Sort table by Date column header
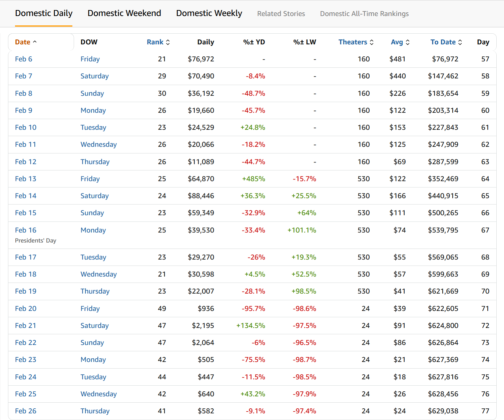This screenshot has height=420, width=504. [x=22, y=42]
